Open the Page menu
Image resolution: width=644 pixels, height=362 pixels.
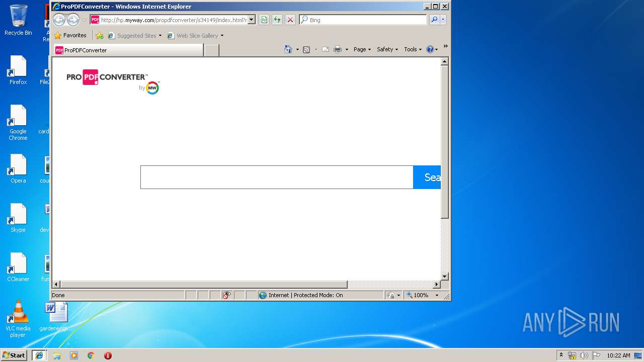[x=362, y=49]
